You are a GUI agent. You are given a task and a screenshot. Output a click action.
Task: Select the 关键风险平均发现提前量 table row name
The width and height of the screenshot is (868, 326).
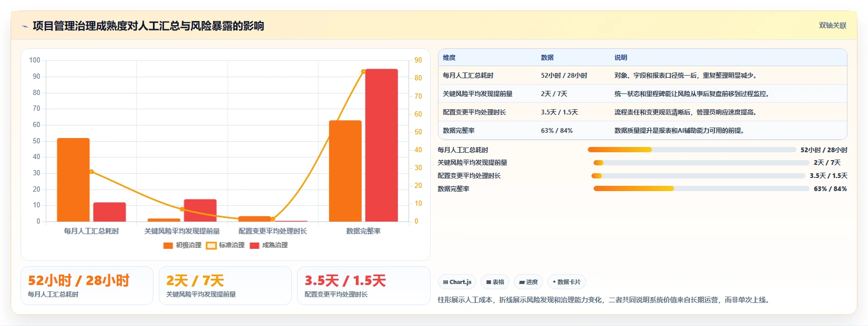pyautogui.click(x=477, y=94)
